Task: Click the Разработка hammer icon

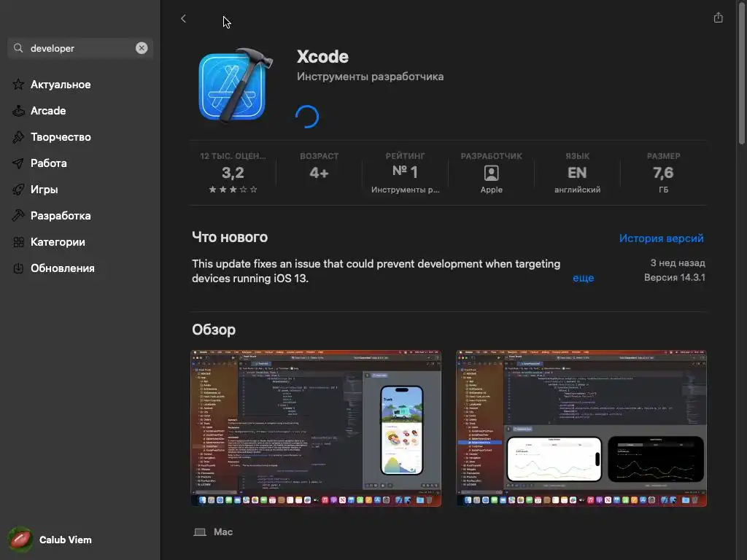Action: [x=18, y=216]
